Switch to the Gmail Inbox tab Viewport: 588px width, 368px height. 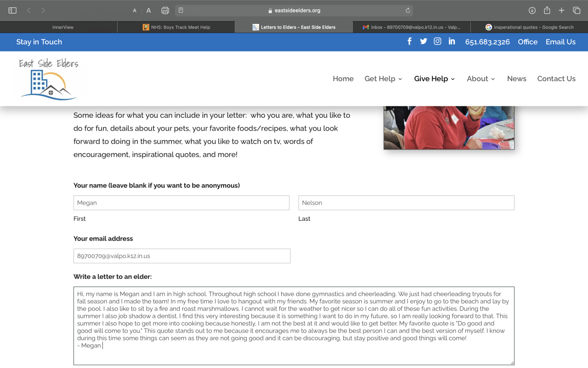412,27
